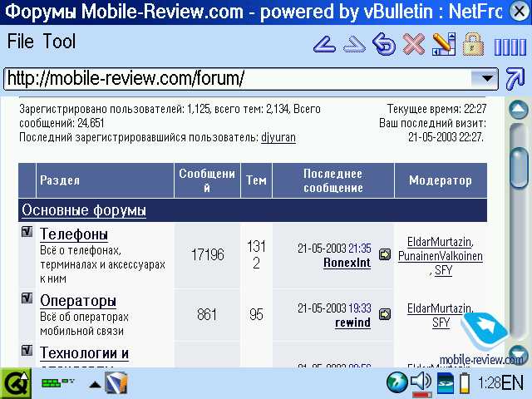Viewport: 532px width, 399px height.
Task: Open the Технологии и forum link
Action: click(84, 353)
